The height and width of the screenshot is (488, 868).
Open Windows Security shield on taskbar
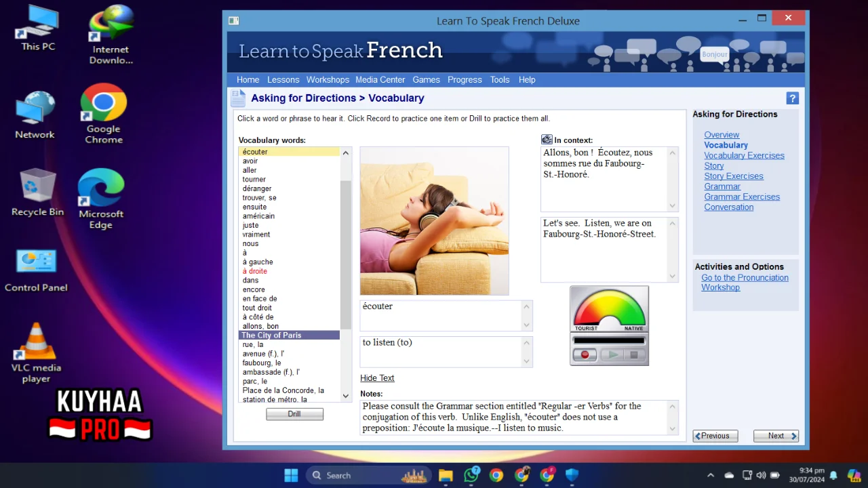point(572,475)
